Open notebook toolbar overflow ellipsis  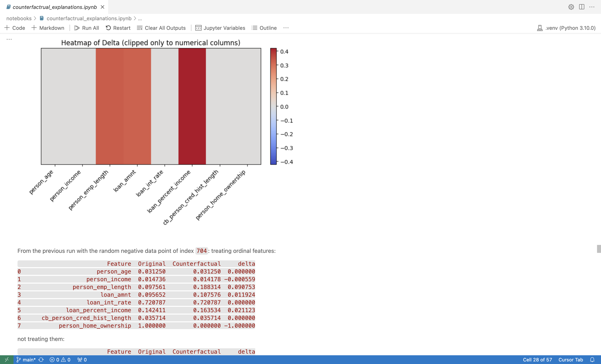click(x=286, y=28)
